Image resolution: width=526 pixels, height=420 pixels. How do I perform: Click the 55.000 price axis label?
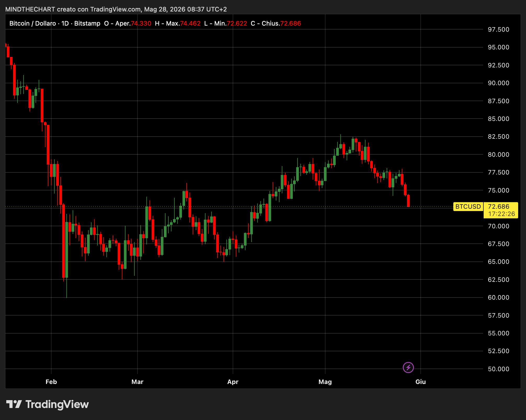click(499, 333)
